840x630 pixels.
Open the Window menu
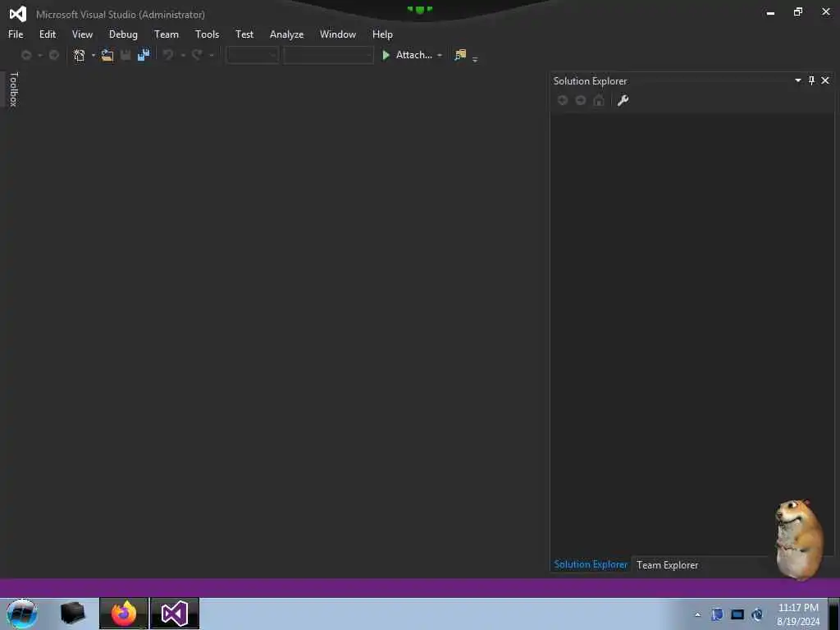click(338, 34)
